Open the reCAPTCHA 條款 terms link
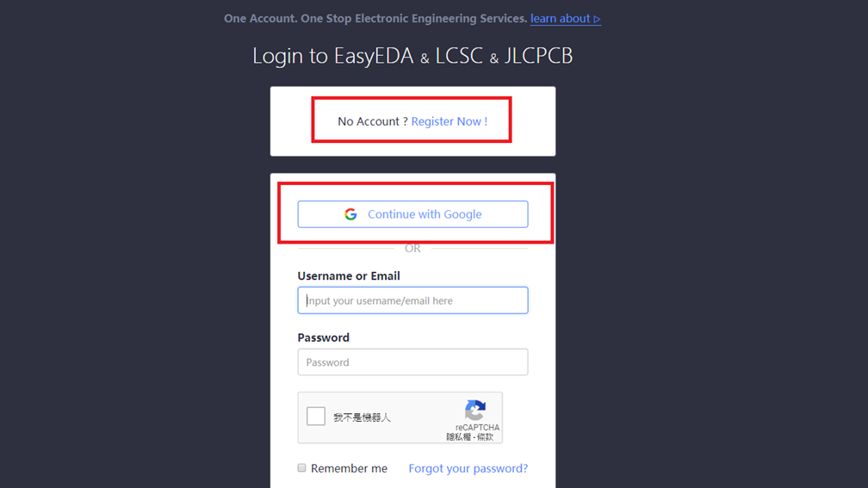Screen dimensions: 868x488 [x=486, y=437]
